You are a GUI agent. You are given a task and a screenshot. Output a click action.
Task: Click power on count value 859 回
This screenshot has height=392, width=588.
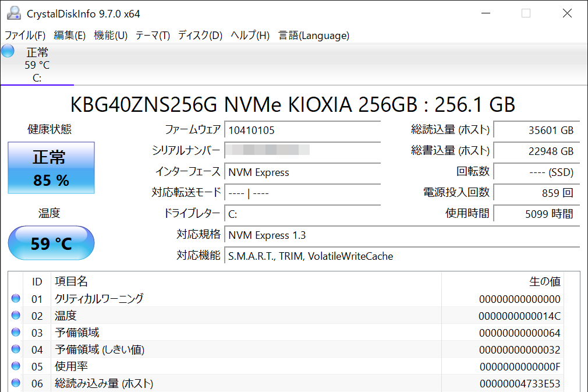coord(537,193)
